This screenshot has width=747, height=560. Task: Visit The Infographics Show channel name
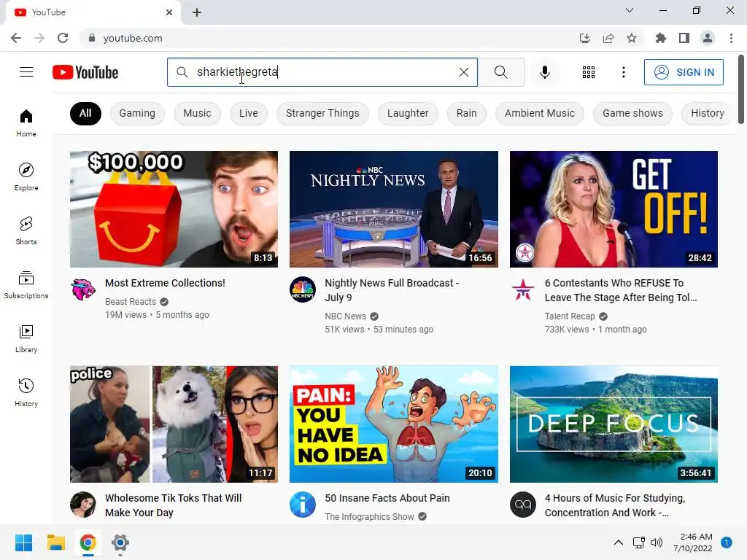pos(369,517)
